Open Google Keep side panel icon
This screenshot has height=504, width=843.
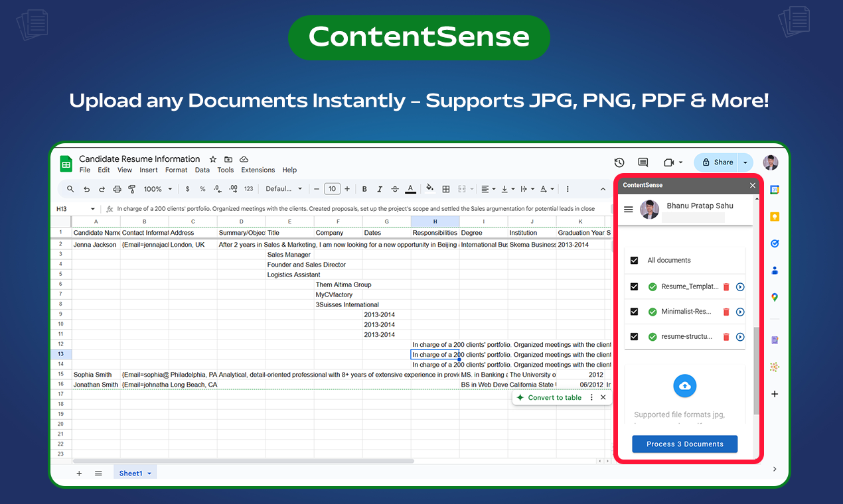point(775,217)
